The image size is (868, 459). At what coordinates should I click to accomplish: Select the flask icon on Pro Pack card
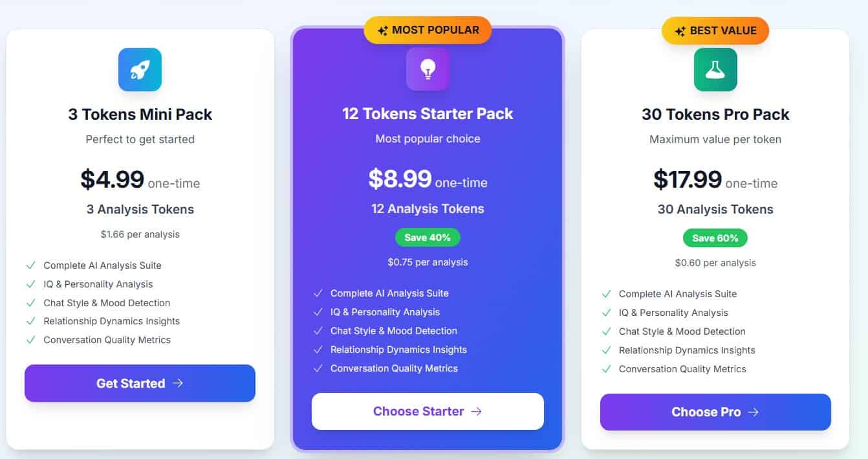pos(715,69)
